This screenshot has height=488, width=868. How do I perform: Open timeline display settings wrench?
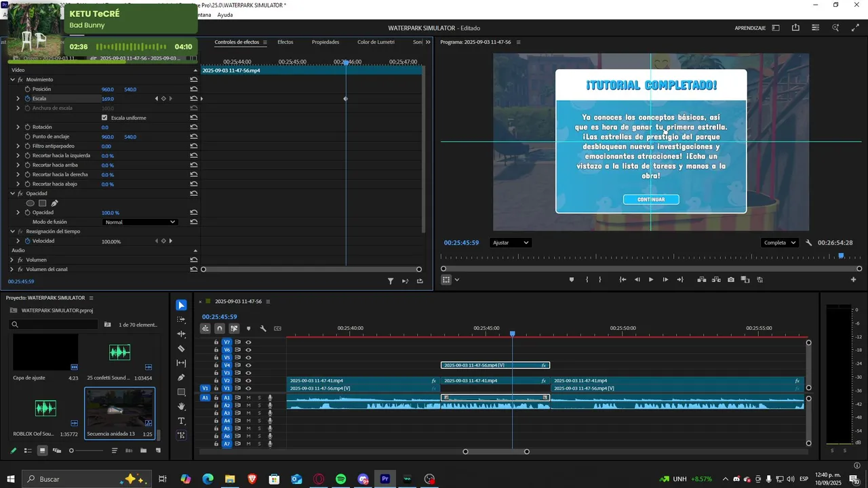click(x=263, y=329)
